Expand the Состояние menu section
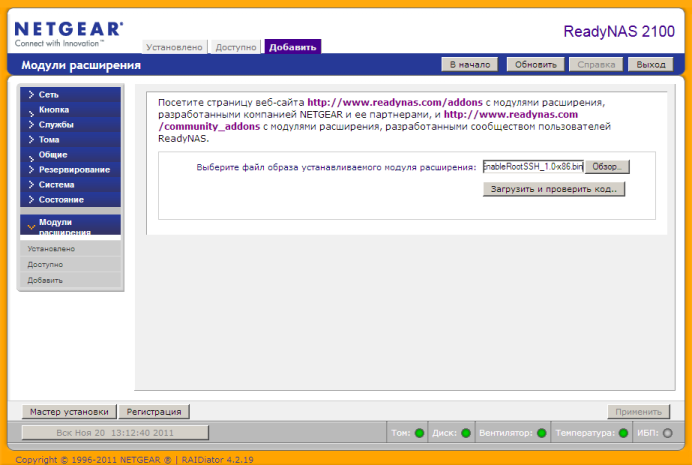 point(70,199)
